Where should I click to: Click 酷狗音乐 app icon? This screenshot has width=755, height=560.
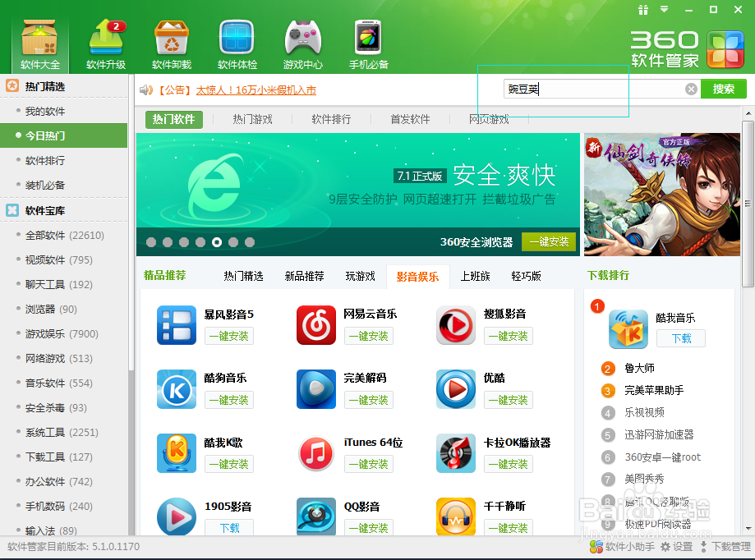pyautogui.click(x=177, y=389)
